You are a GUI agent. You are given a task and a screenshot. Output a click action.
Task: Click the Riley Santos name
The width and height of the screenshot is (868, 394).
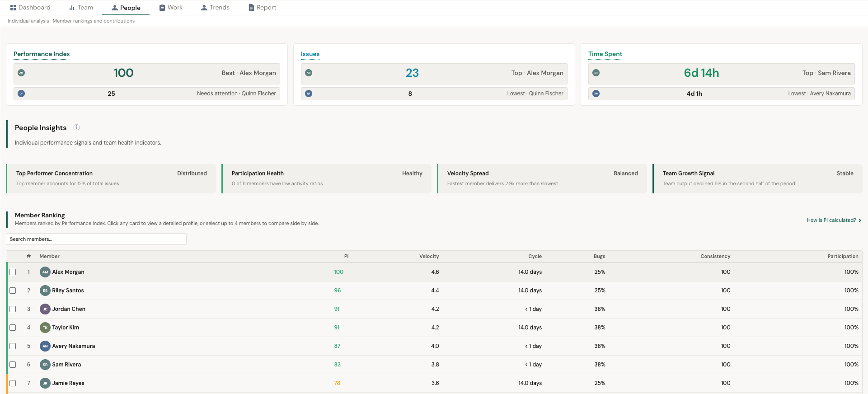[x=68, y=291]
